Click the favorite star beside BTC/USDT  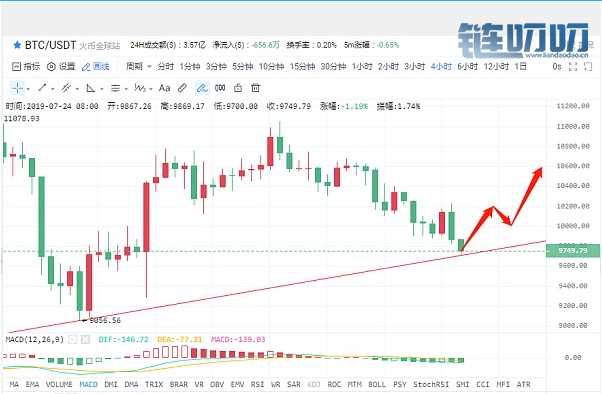coord(17,45)
